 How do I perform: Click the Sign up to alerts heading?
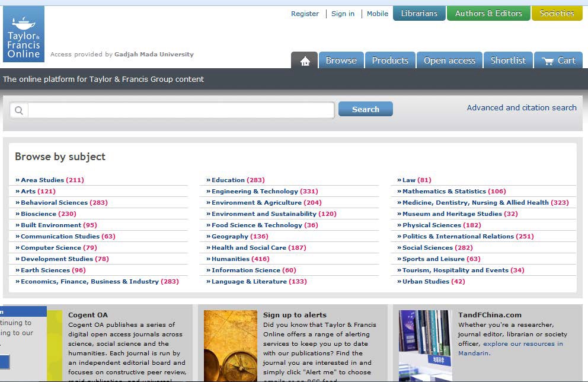click(295, 315)
